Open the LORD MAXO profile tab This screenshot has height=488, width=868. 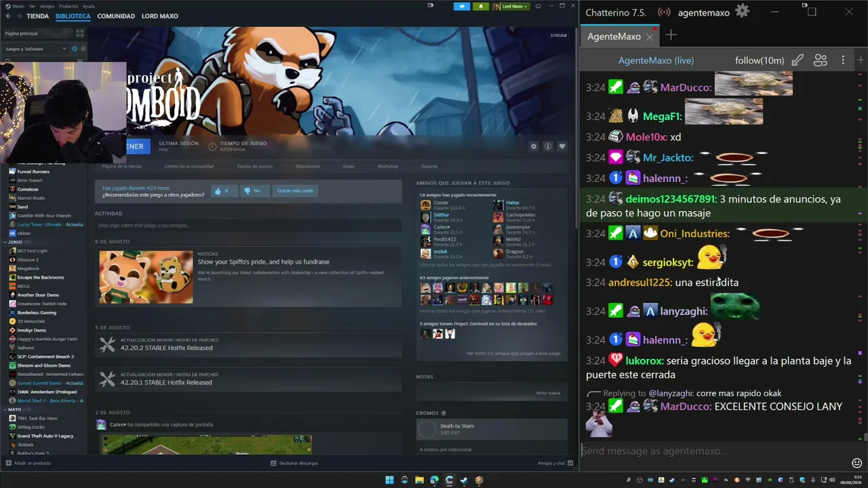tap(160, 16)
